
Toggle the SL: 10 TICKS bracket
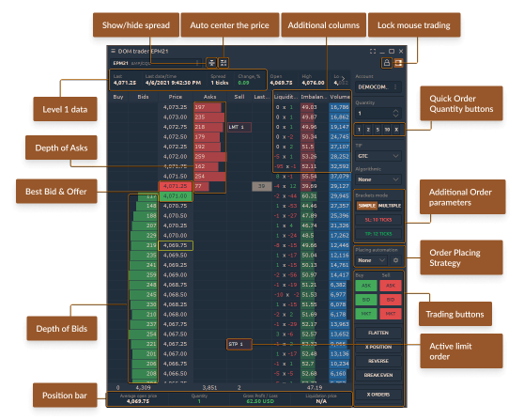378,220
